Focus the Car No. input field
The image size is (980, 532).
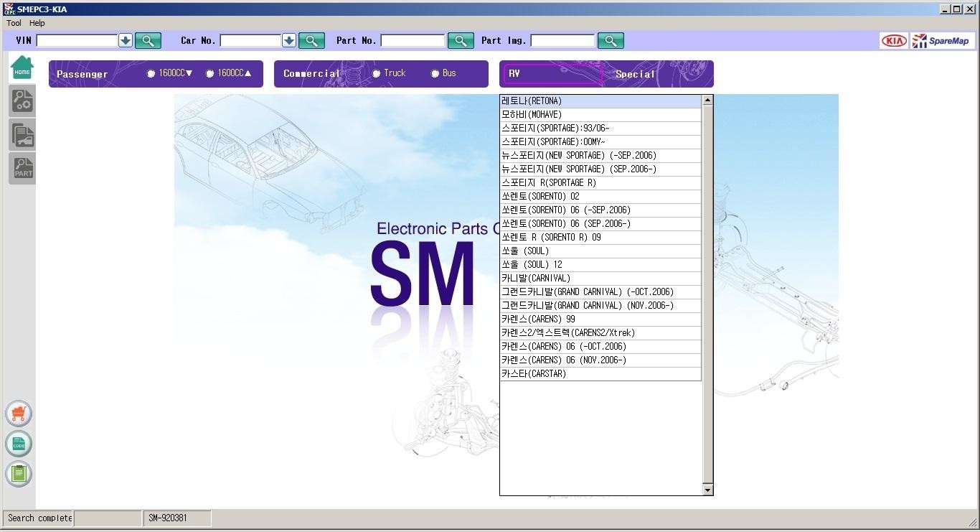click(x=250, y=41)
